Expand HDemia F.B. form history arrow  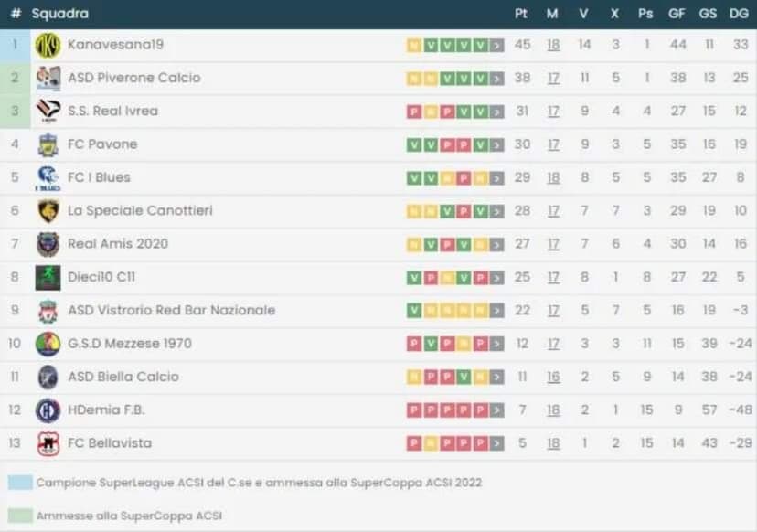pyautogui.click(x=496, y=410)
